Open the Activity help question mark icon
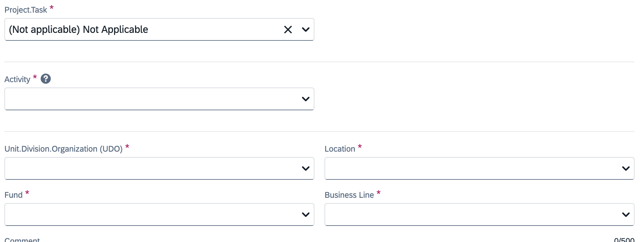Screen dimensions: 644x242 pyautogui.click(x=46, y=79)
